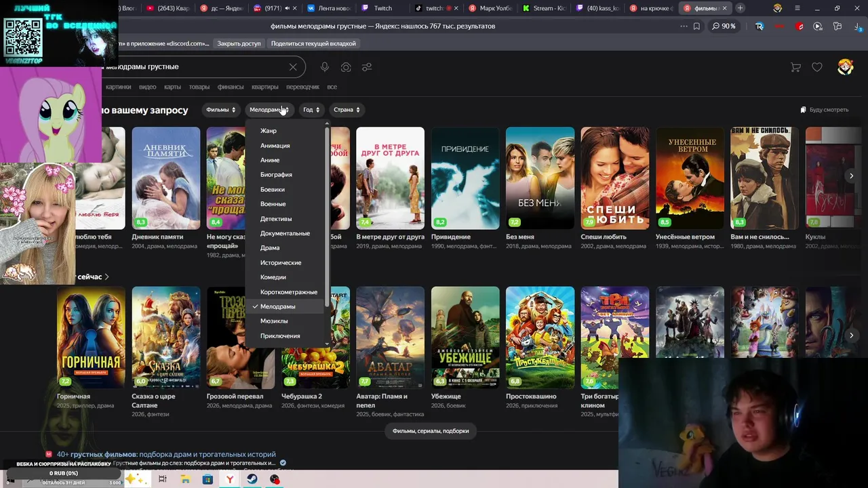Viewport: 868px width, 488px height.
Task: Open the OBS icon in the taskbar
Action: click(x=275, y=479)
